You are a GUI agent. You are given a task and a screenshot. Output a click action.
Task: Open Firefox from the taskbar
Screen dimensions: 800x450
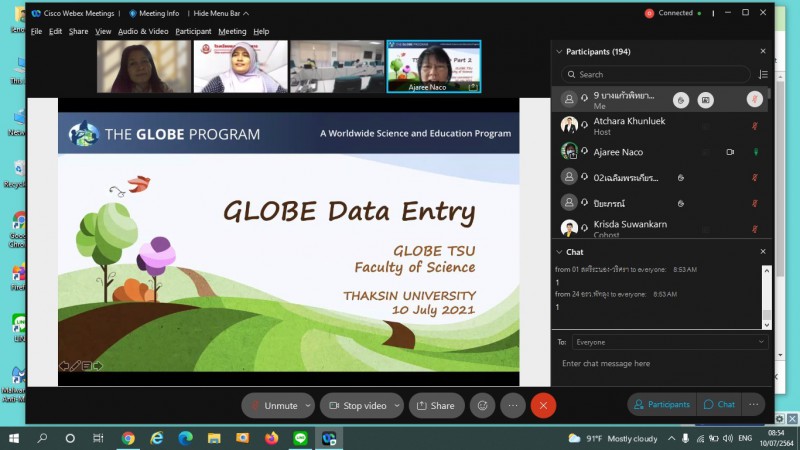pyautogui.click(x=271, y=438)
